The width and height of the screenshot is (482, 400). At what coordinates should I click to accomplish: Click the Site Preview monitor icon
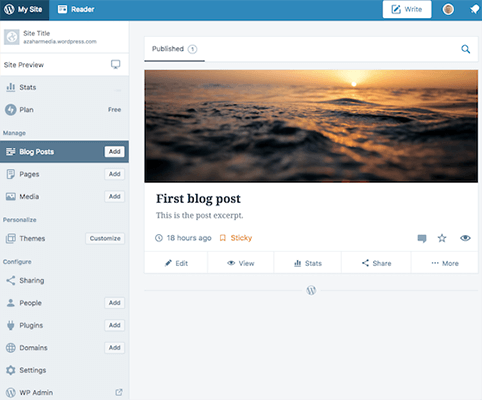[115, 64]
